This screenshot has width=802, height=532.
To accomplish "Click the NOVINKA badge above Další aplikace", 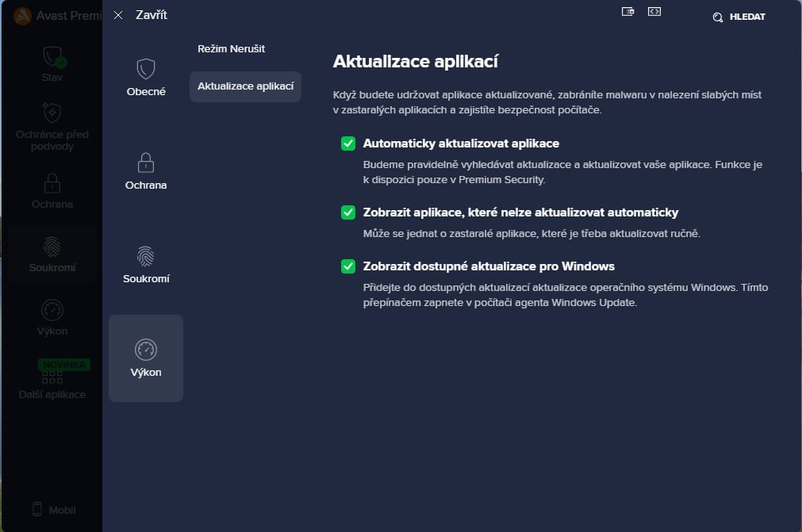I will pos(64,364).
